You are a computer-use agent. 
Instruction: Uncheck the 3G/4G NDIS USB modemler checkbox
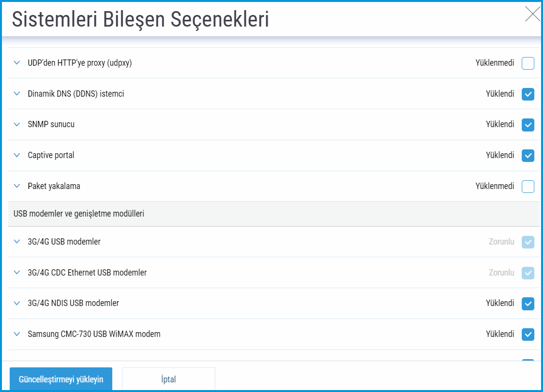528,304
